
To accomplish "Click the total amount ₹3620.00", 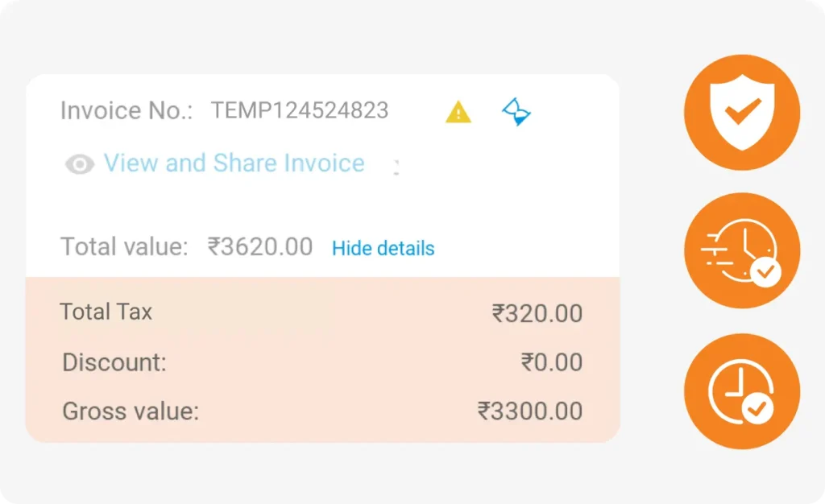I will pyautogui.click(x=260, y=246).
